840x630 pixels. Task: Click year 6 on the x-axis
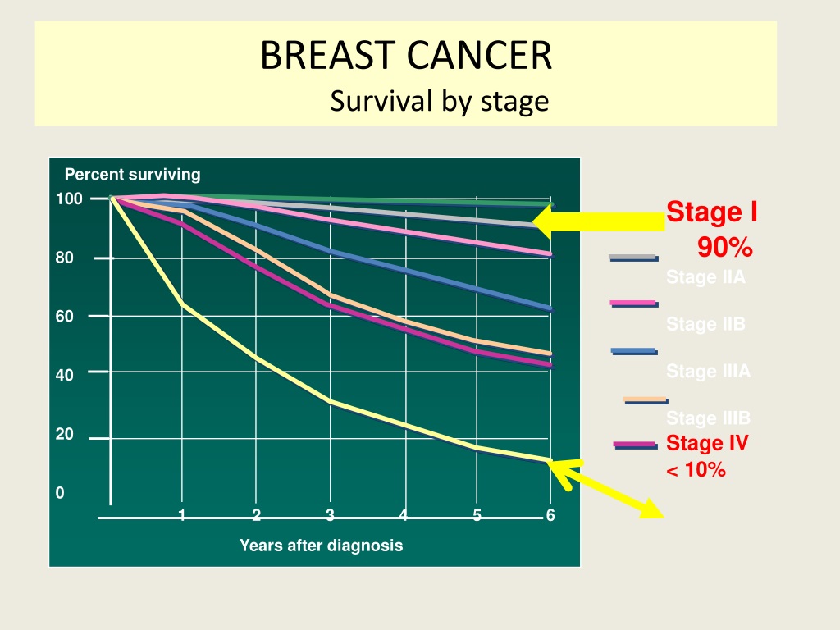[x=550, y=515]
